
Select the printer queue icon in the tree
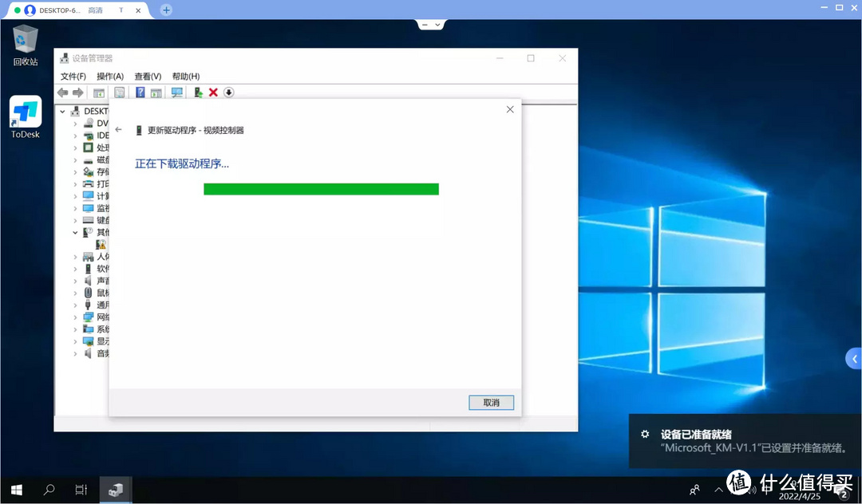88,183
